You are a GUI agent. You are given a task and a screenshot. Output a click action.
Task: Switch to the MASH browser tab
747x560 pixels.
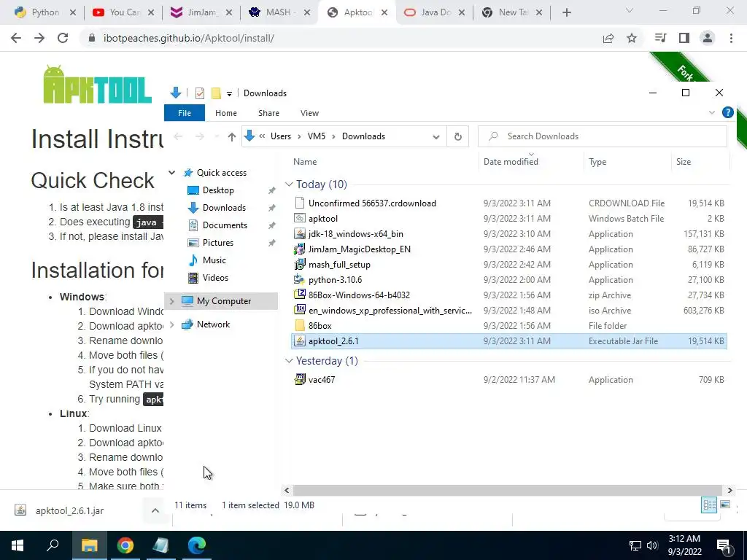click(x=279, y=12)
